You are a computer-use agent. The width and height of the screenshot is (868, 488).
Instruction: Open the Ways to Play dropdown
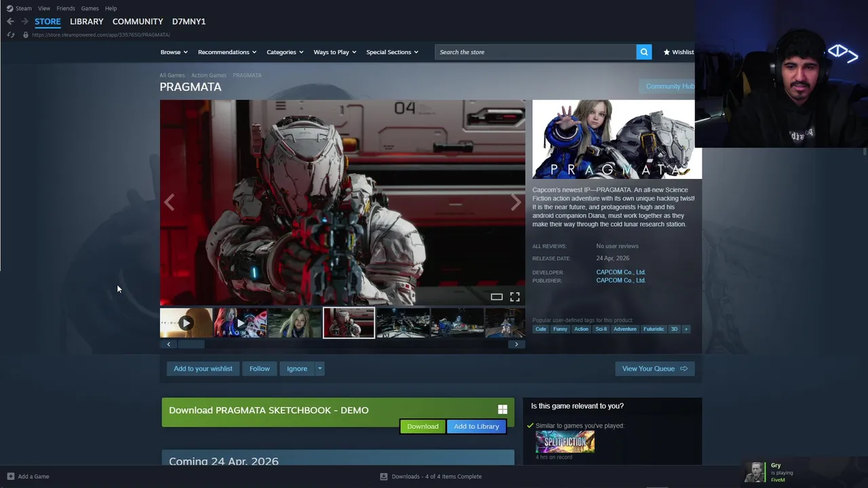click(335, 52)
